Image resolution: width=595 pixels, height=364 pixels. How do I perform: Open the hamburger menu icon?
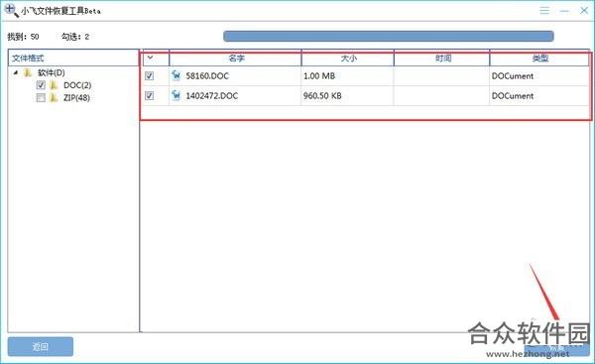click(x=544, y=10)
